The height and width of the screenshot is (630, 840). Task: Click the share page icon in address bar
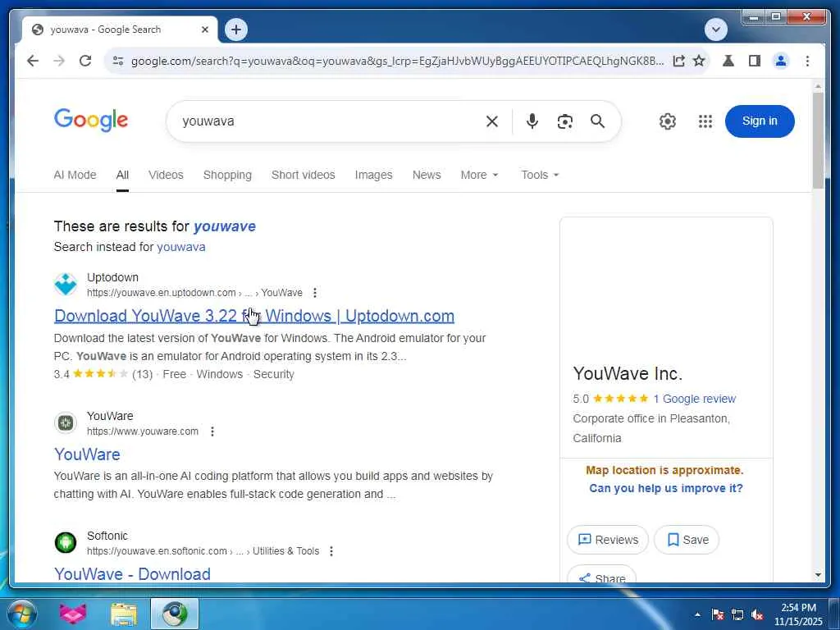pyautogui.click(x=678, y=61)
